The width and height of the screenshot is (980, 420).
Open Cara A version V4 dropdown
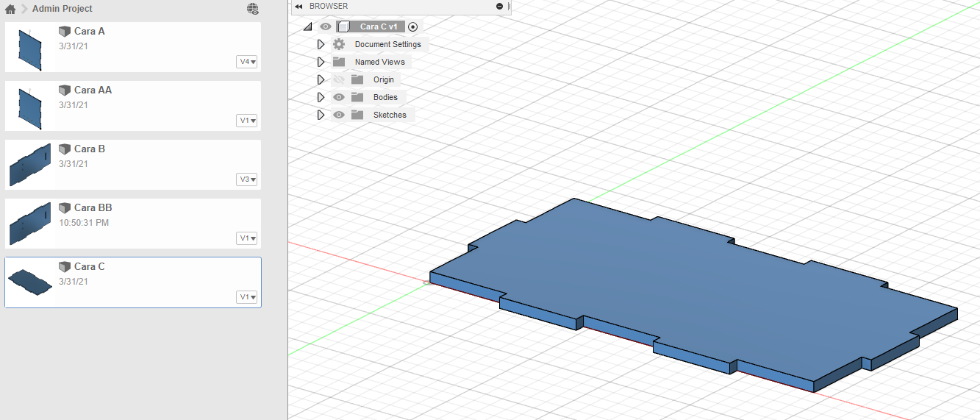point(247,62)
